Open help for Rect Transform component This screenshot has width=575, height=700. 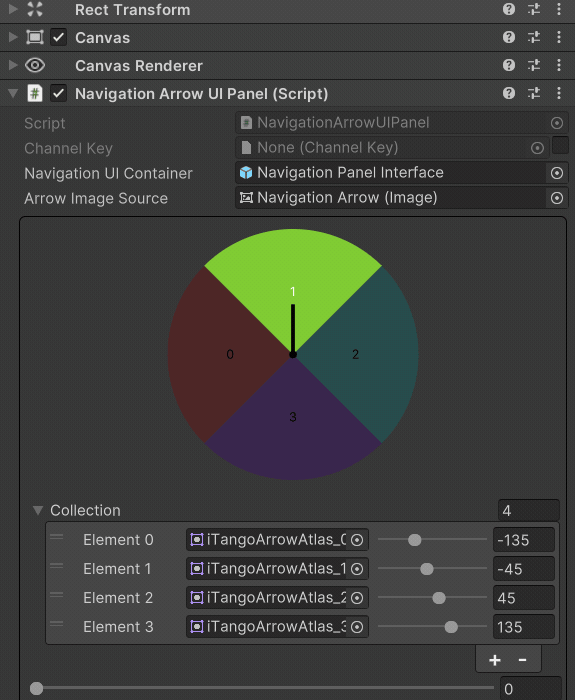coord(508,9)
